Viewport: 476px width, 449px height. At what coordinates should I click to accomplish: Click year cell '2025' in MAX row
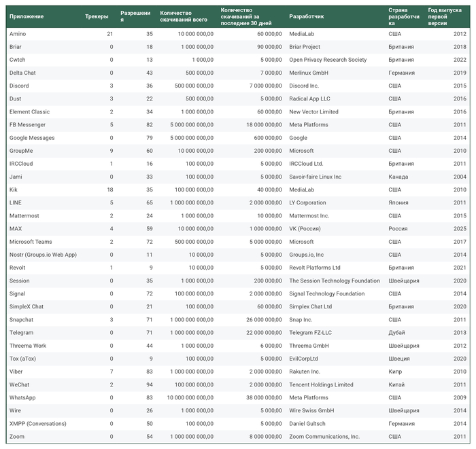[460, 229]
